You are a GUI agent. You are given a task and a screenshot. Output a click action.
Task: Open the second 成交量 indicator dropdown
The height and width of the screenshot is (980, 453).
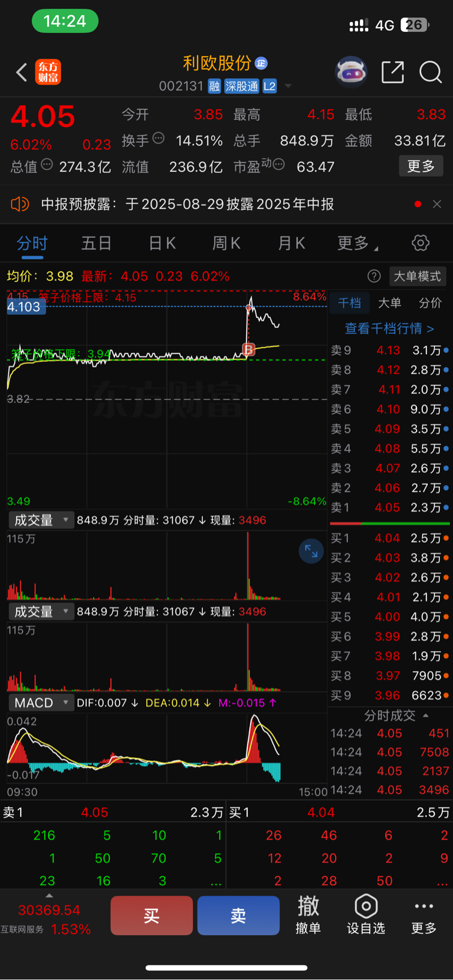click(41, 612)
